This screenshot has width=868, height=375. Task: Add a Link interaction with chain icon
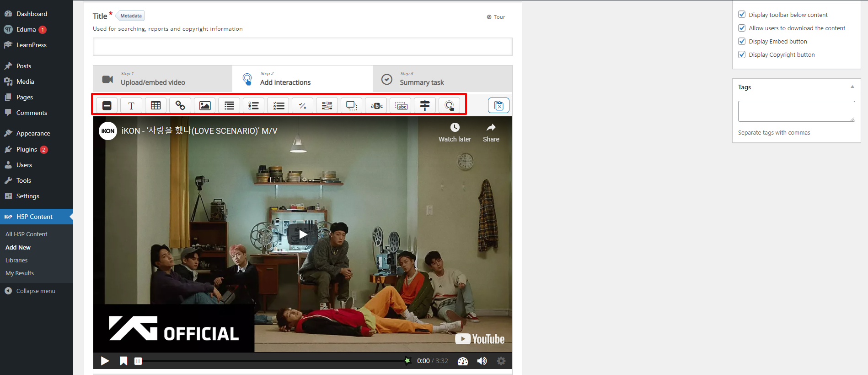(x=180, y=106)
